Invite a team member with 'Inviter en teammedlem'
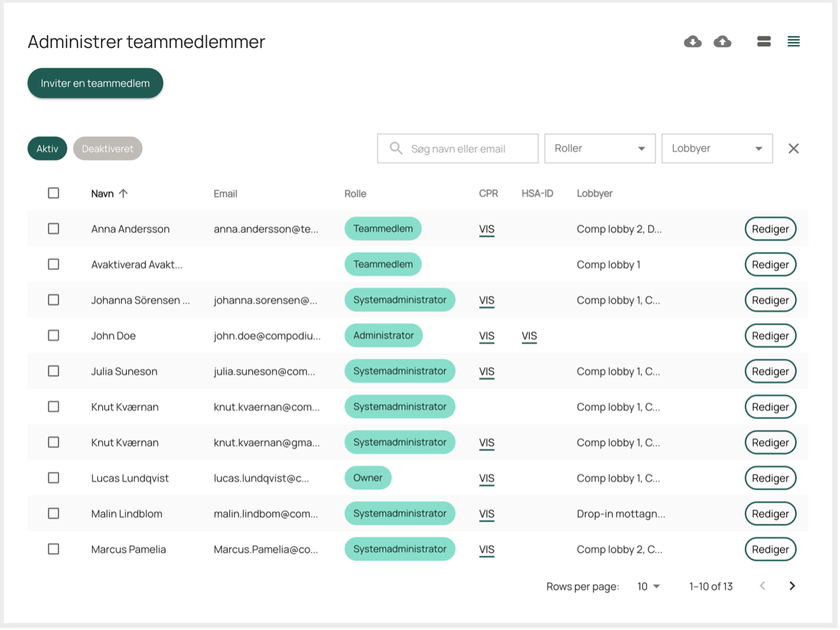Screen dimensions: 840x630 [x=95, y=83]
